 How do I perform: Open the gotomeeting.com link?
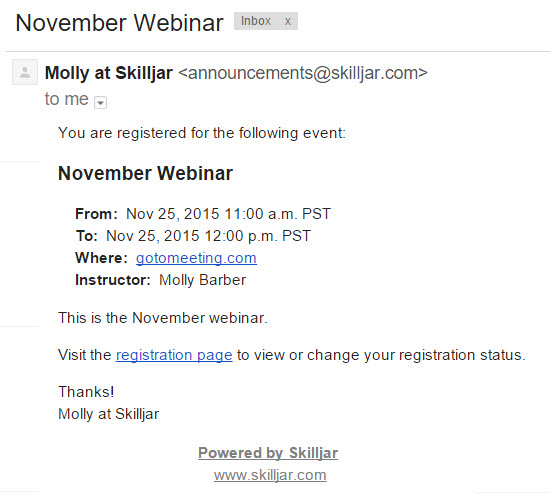tap(196, 258)
